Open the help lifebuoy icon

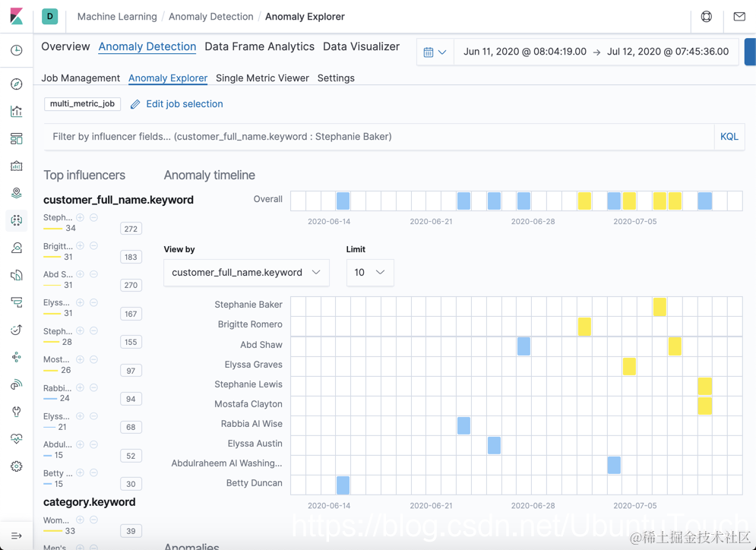point(707,17)
